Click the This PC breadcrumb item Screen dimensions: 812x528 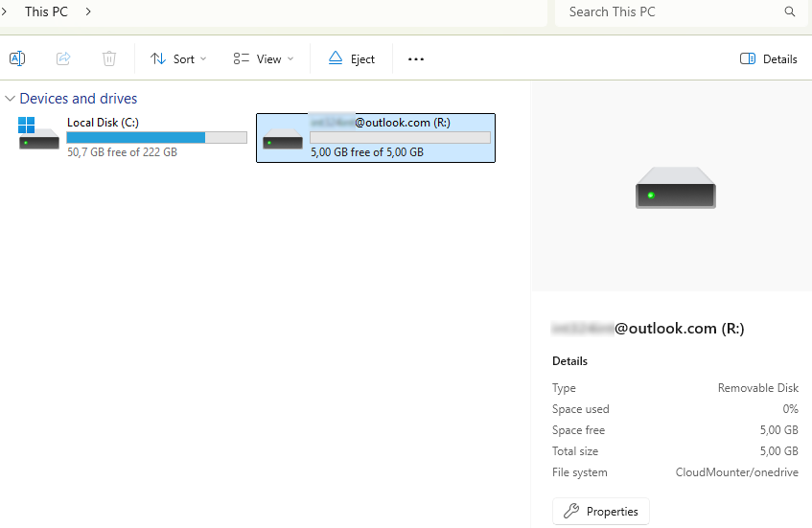click(x=48, y=11)
